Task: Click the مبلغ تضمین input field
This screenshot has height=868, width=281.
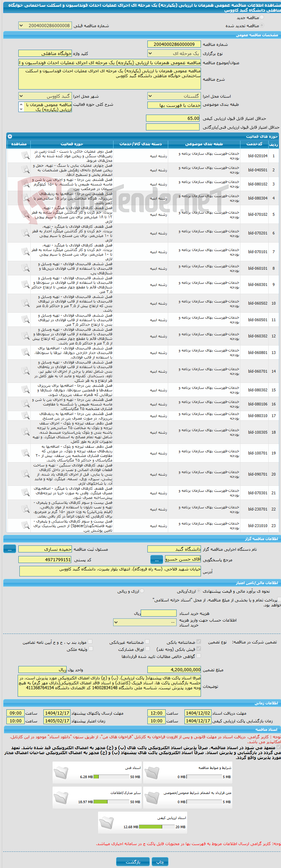Action: pos(174,670)
